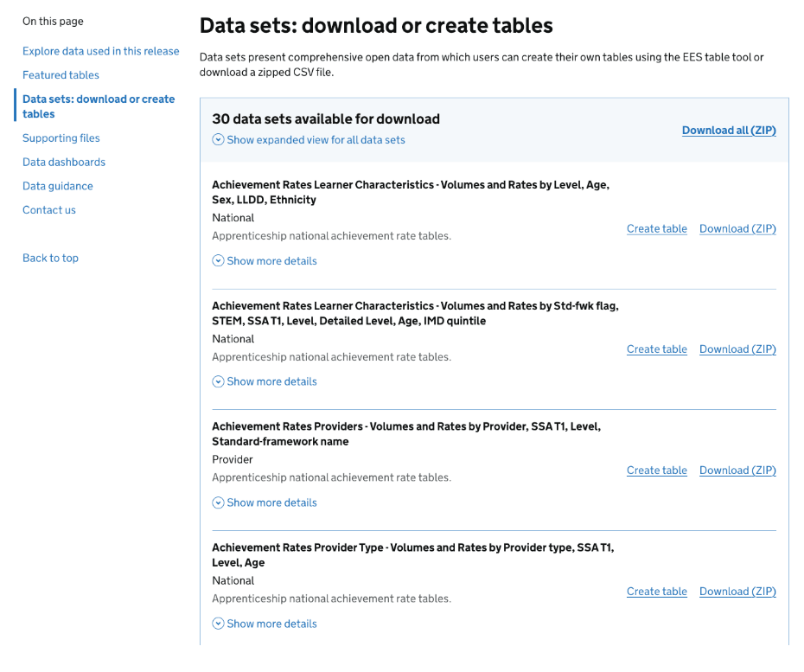Open "Explore data used in this release"
804x672 pixels.
100,51
